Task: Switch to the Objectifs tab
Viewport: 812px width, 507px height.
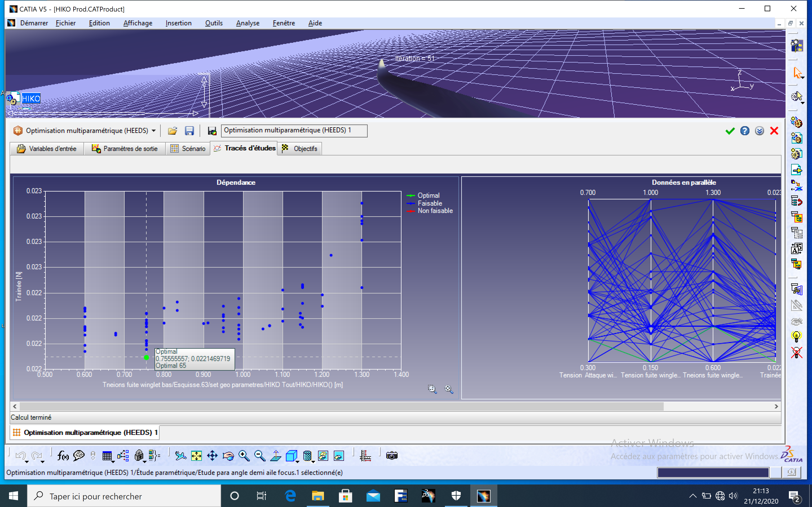Action: pyautogui.click(x=300, y=148)
